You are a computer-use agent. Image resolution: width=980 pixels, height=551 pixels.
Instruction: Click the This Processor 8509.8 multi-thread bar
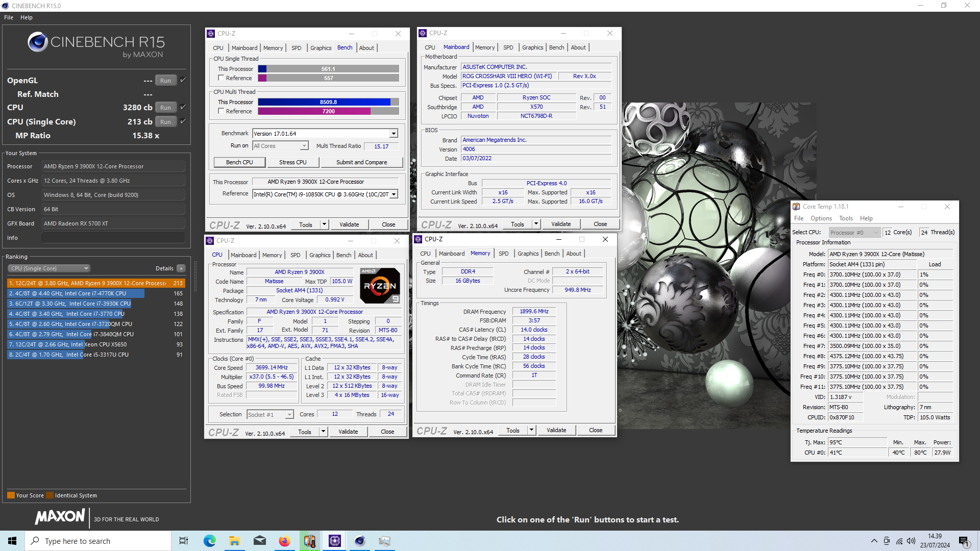[328, 102]
